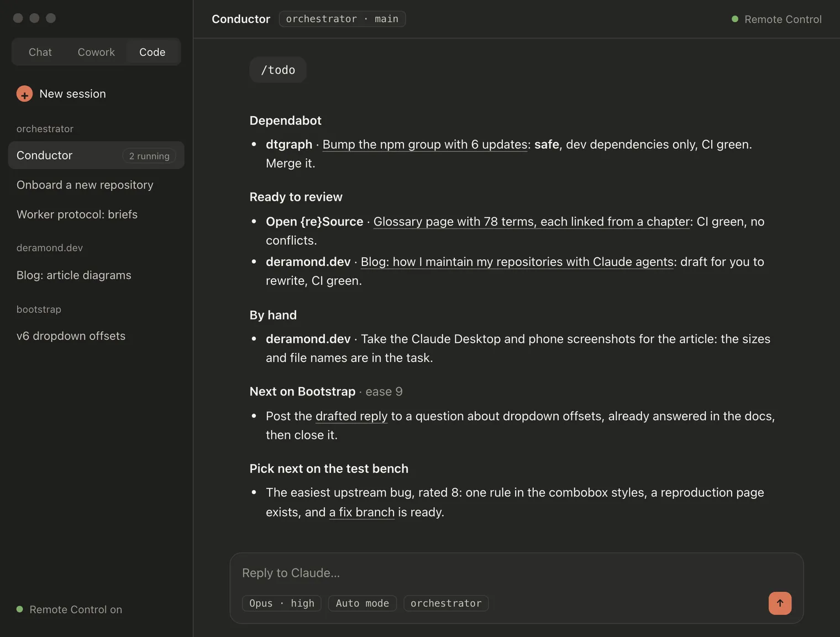Select the Code tab
Viewport: 840px width, 637px height.
153,52
